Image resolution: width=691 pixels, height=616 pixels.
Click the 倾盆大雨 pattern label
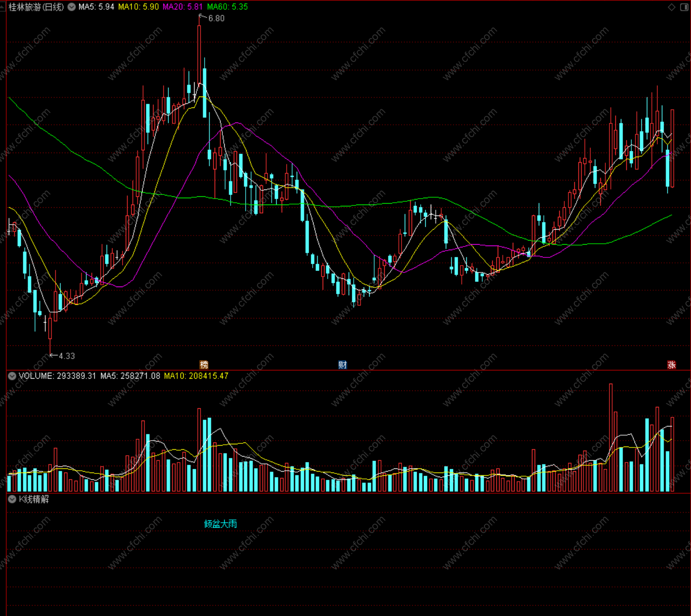pyautogui.click(x=221, y=524)
